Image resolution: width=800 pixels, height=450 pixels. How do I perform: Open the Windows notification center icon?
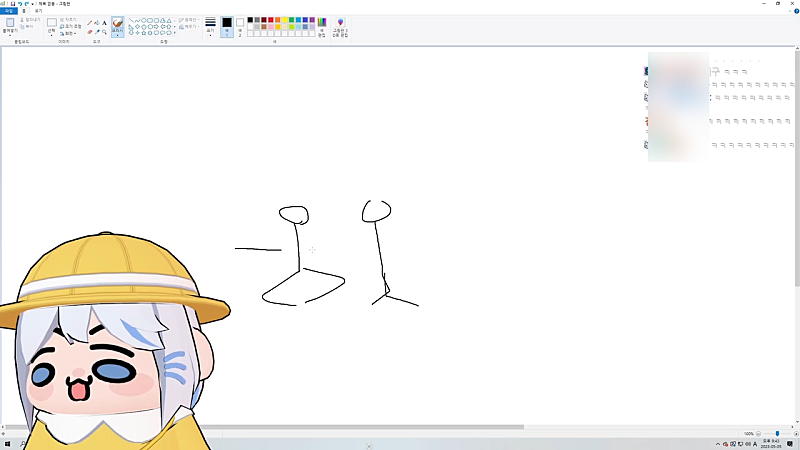click(790, 444)
